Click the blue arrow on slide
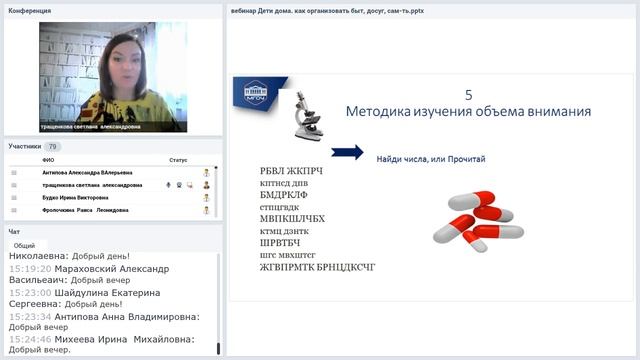The image size is (640, 360). coord(347,152)
